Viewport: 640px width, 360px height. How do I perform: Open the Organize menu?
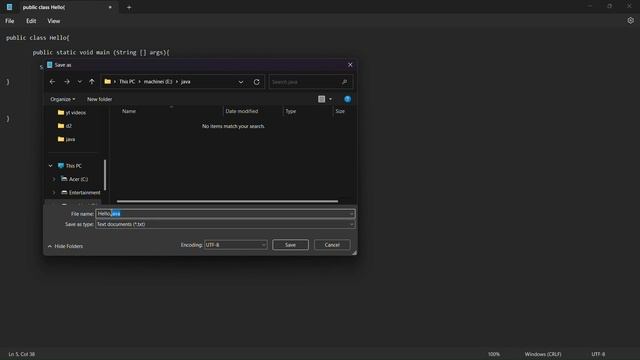62,99
